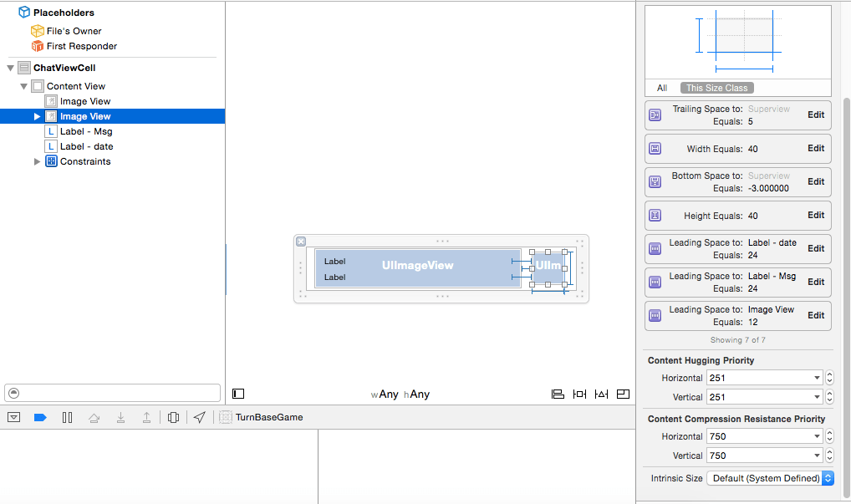Open the Debug View Hierarchy tool
This screenshot has width=851, height=504.
[173, 417]
